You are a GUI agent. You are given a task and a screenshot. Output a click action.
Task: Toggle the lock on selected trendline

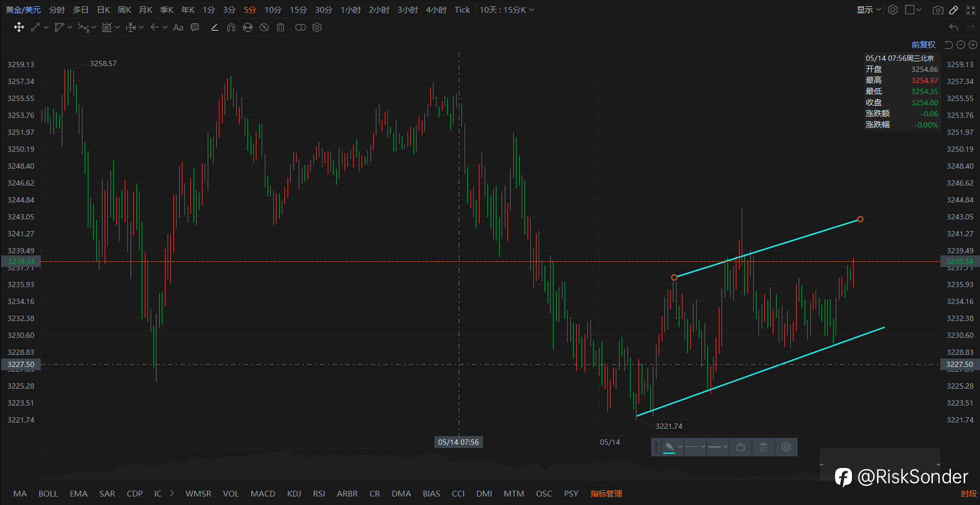click(x=741, y=447)
